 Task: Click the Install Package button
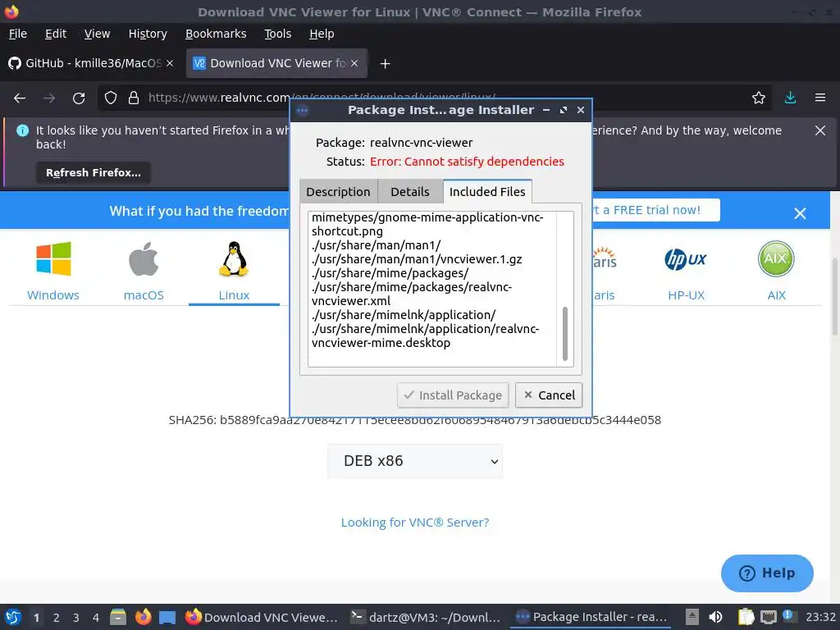pos(453,395)
